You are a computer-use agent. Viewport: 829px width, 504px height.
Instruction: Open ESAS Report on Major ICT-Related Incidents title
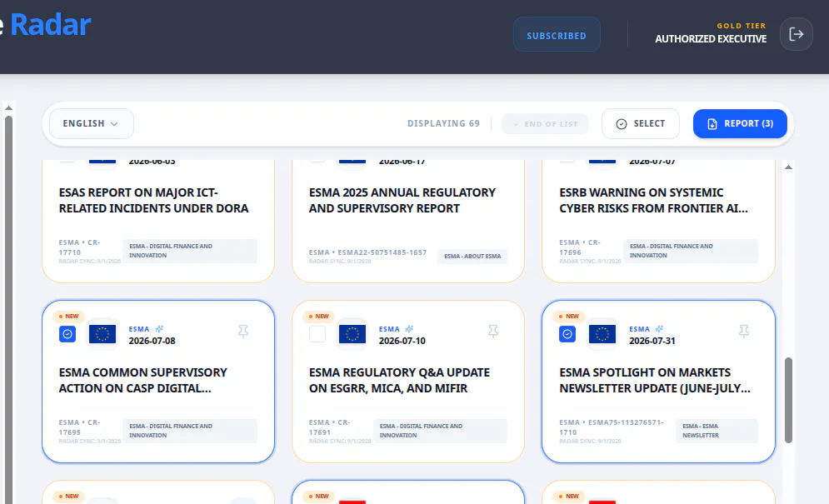153,201
